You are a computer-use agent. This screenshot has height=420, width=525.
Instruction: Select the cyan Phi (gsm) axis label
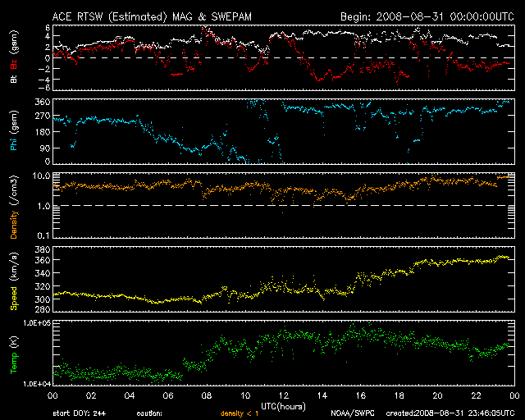point(14,131)
